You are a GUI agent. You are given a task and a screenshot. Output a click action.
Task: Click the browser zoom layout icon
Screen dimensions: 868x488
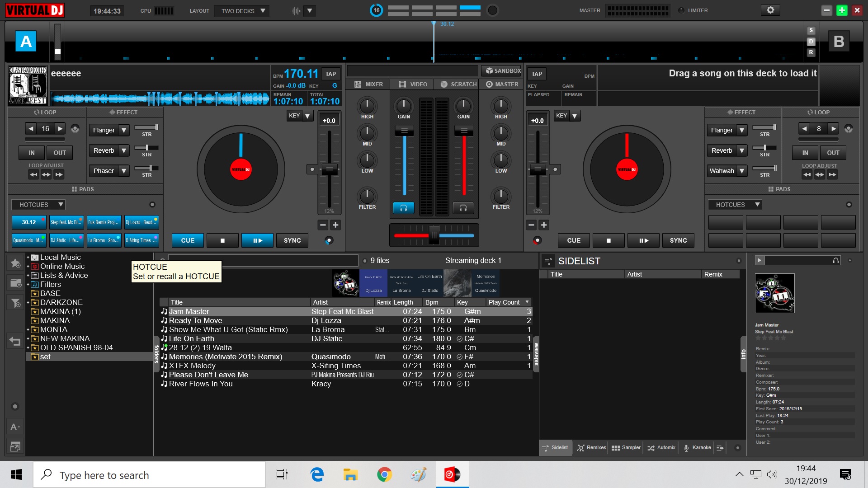click(15, 446)
